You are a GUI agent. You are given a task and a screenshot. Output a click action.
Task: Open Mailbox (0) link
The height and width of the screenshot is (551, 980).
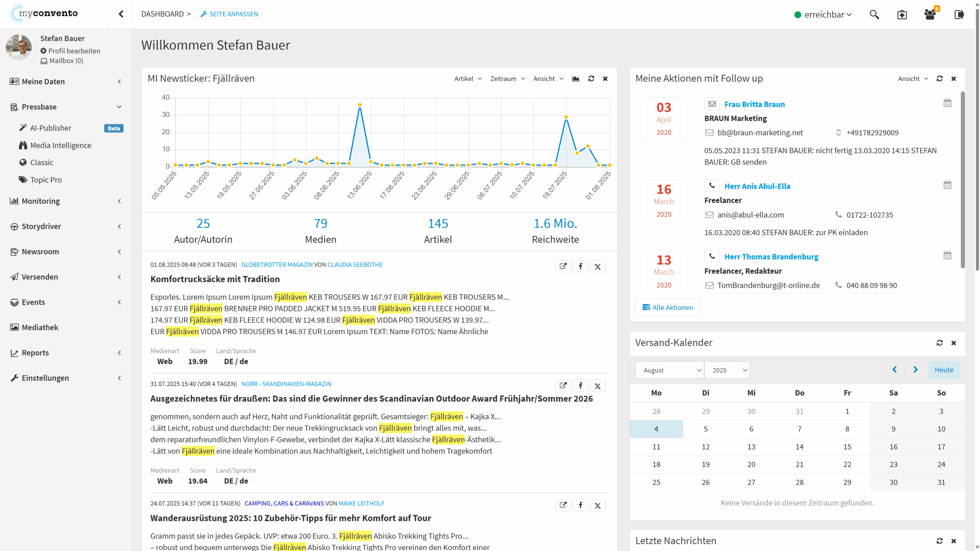click(62, 61)
